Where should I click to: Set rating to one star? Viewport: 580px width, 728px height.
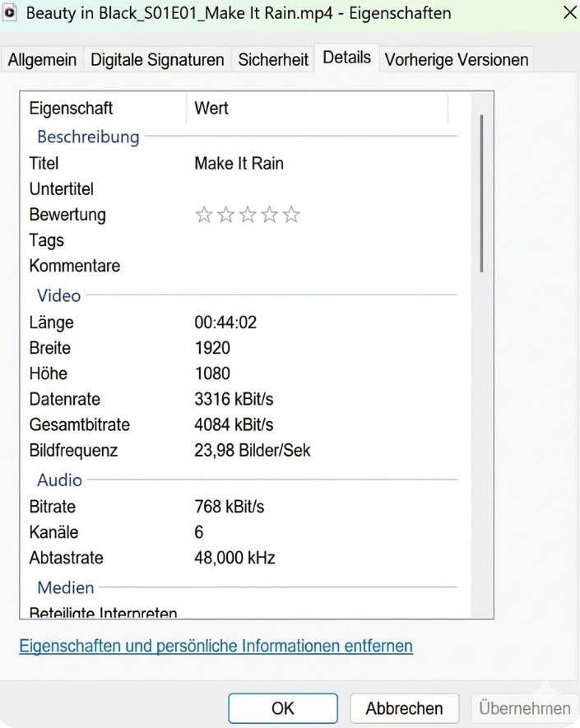[x=204, y=216]
